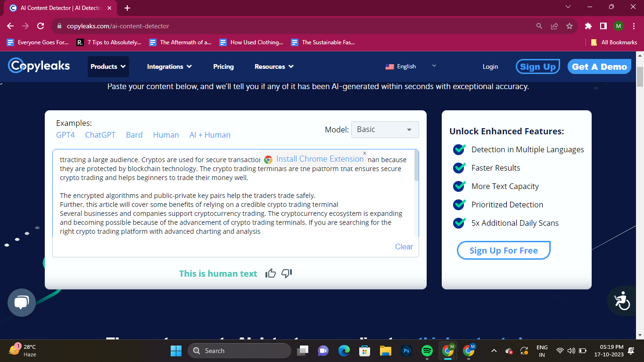The width and height of the screenshot is (644, 362).
Task: Expand the Integrations menu
Action: [x=170, y=66]
